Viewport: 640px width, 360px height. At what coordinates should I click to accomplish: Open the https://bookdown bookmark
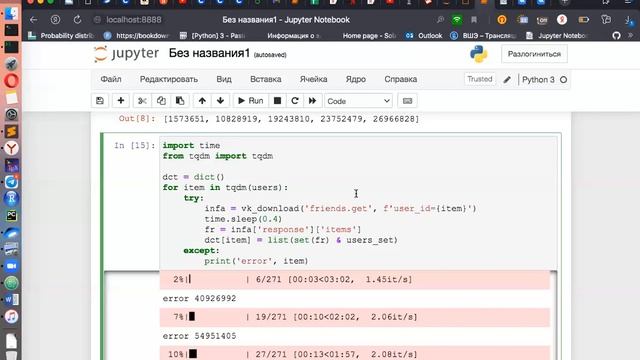click(136, 36)
